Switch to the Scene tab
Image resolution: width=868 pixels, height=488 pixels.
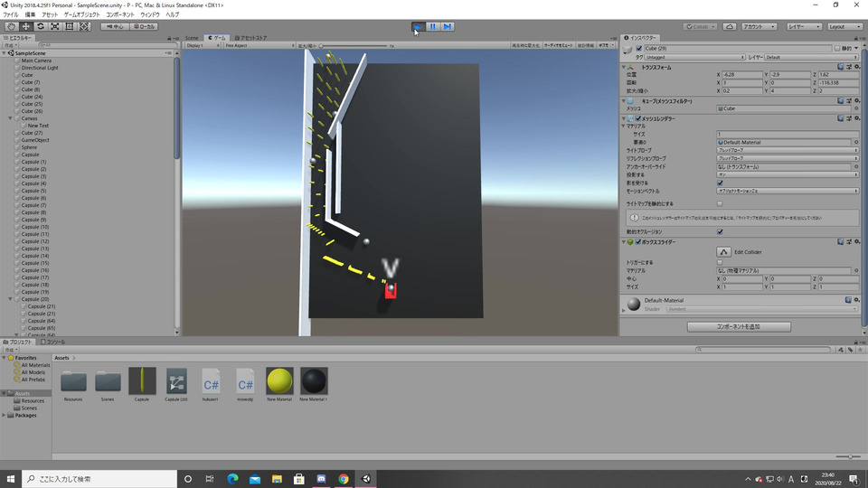click(x=192, y=38)
